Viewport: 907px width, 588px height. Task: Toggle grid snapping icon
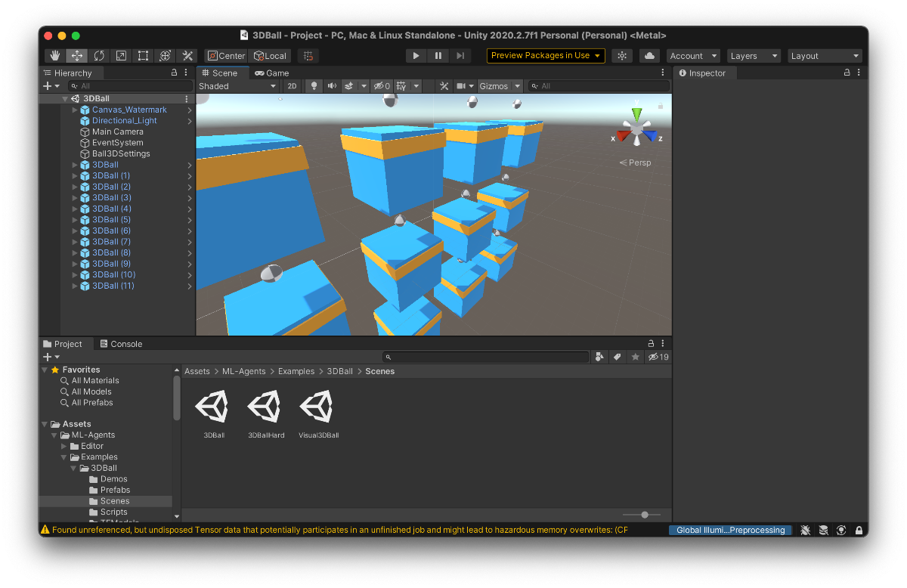[x=308, y=56]
